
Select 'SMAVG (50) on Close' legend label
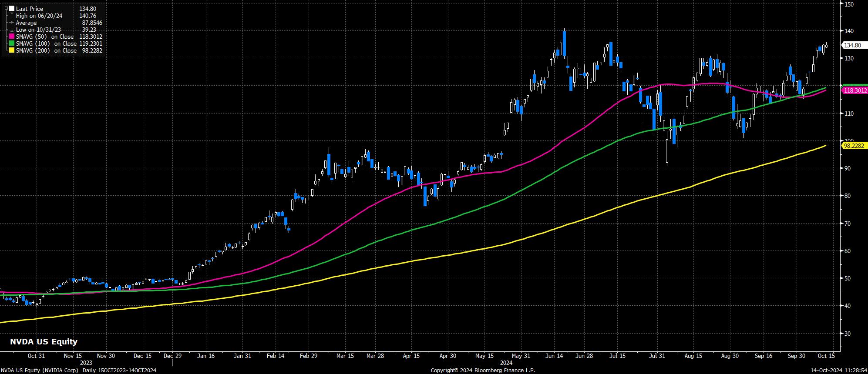tap(45, 37)
